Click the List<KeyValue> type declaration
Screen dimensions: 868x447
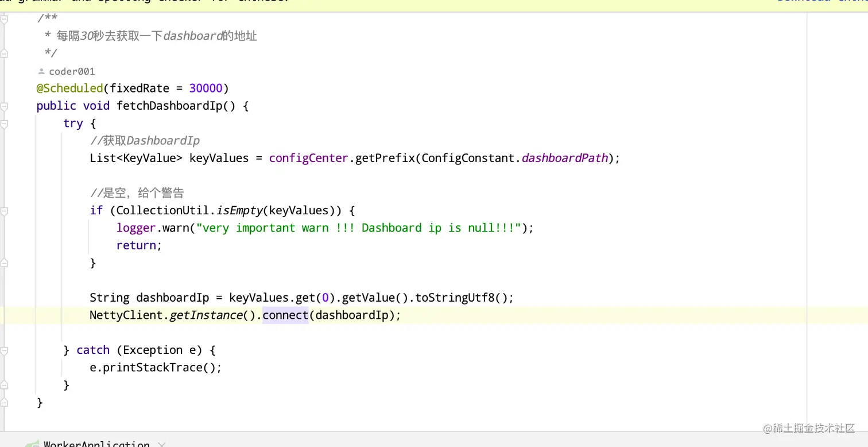point(136,158)
